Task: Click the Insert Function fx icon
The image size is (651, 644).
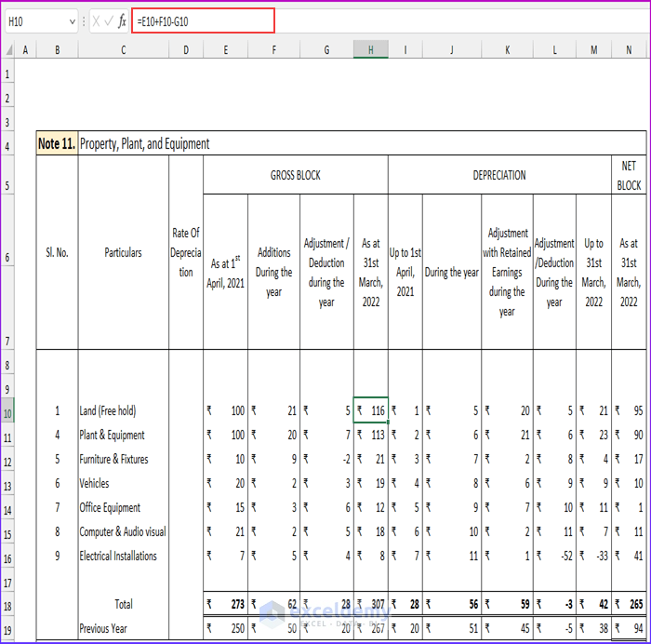Action: pos(122,20)
